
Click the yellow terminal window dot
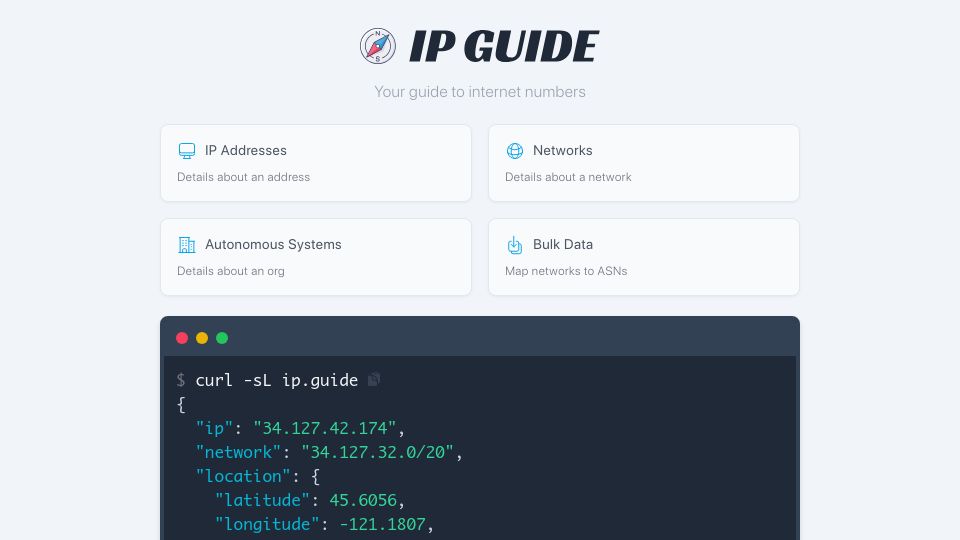[x=202, y=338]
